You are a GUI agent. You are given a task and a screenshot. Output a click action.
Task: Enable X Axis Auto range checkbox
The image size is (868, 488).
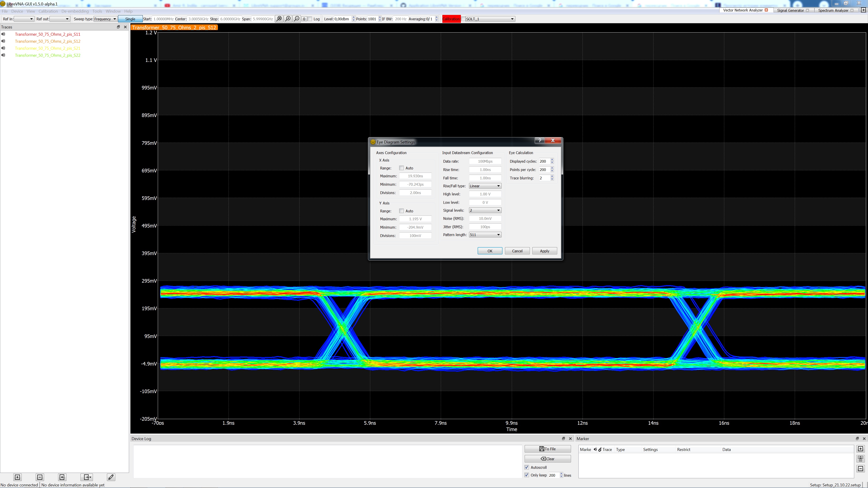click(401, 168)
